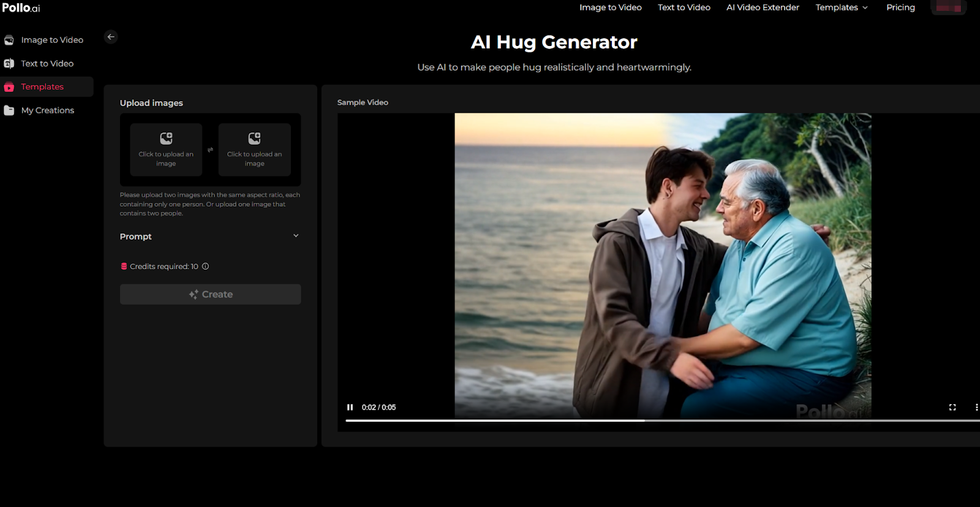Enter fullscreen on the sample video
The height and width of the screenshot is (507, 980).
952,407
